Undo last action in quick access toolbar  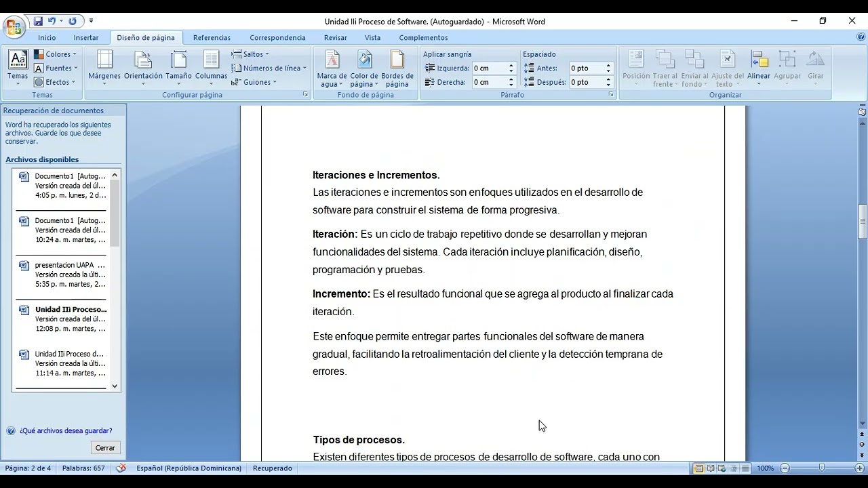pos(52,21)
